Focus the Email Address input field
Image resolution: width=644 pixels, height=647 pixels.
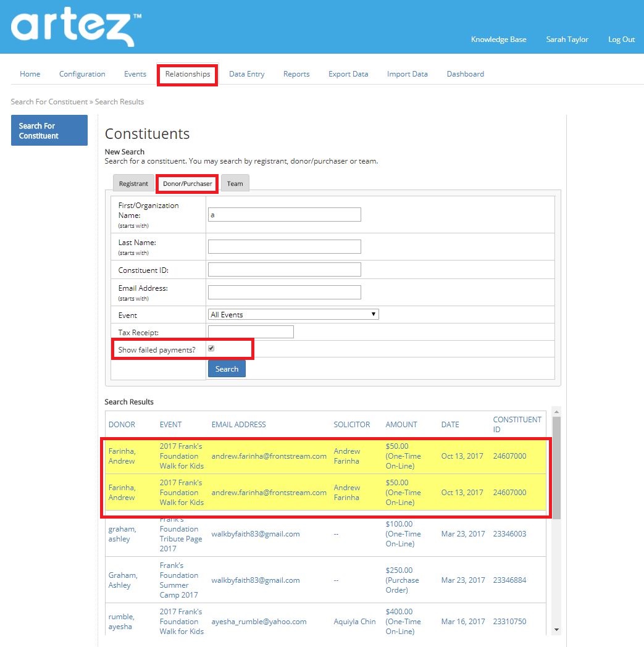(284, 292)
